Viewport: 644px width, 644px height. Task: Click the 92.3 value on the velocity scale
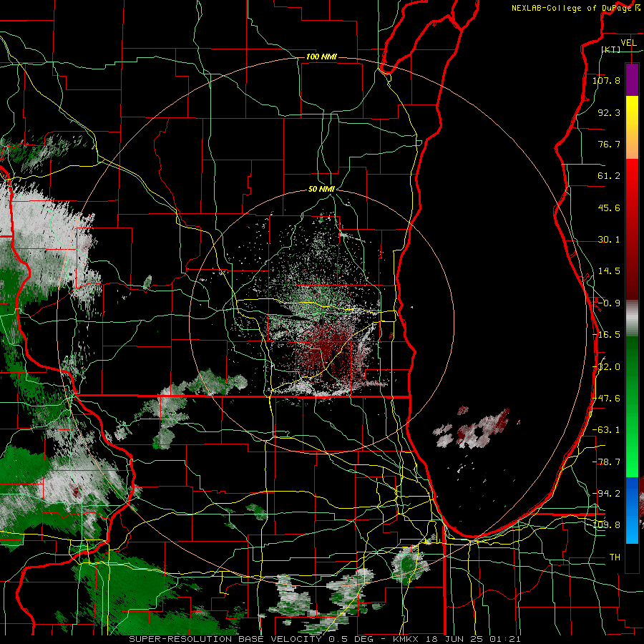click(609, 112)
